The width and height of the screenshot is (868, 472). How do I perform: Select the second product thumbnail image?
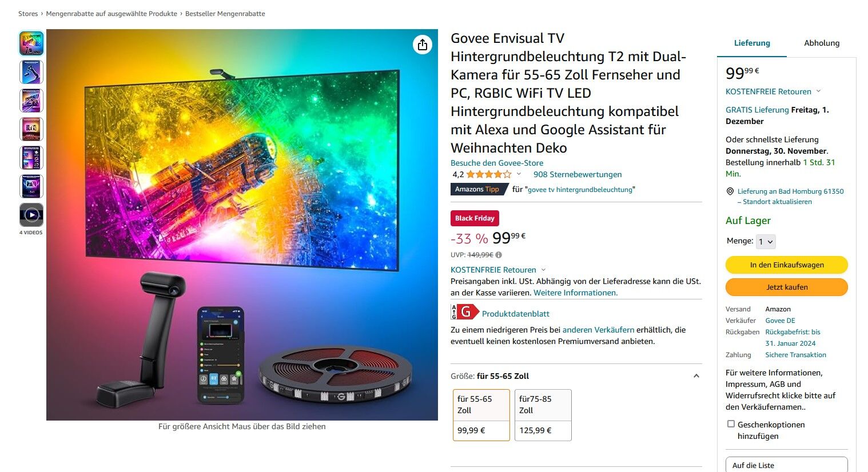31,72
